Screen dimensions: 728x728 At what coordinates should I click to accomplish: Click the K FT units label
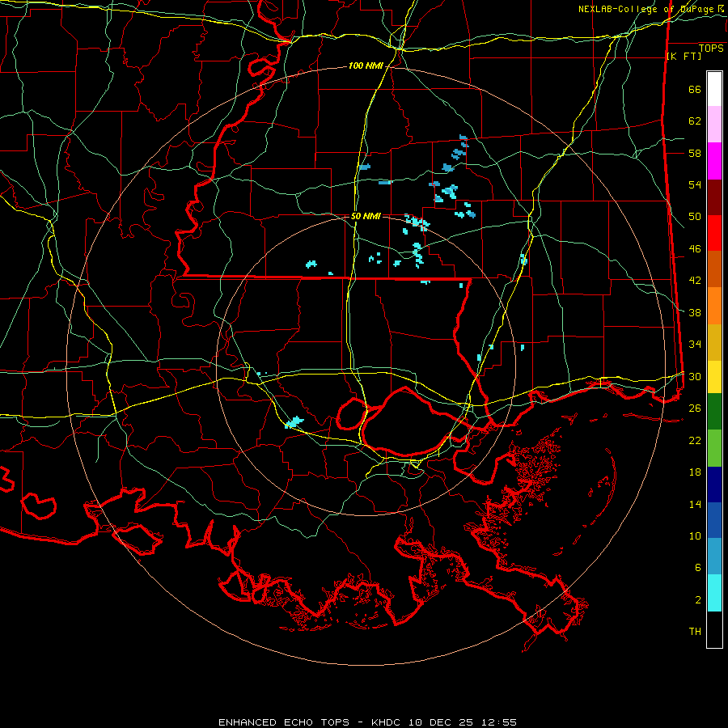684,56
